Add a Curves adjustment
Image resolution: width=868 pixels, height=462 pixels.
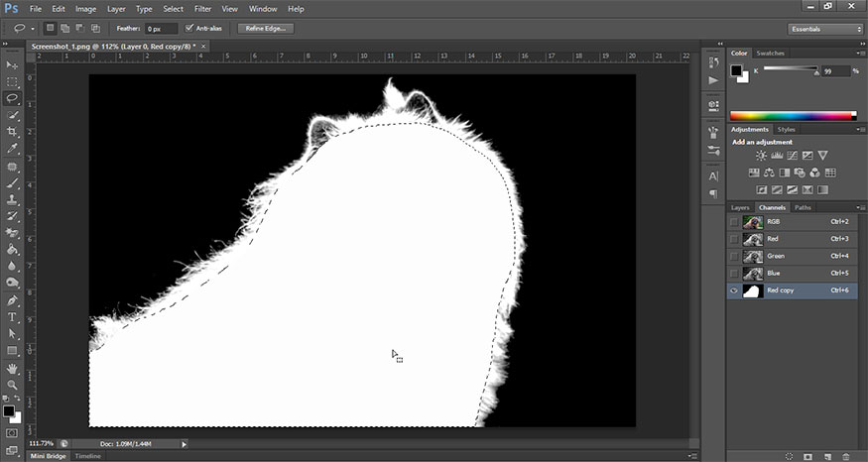793,156
